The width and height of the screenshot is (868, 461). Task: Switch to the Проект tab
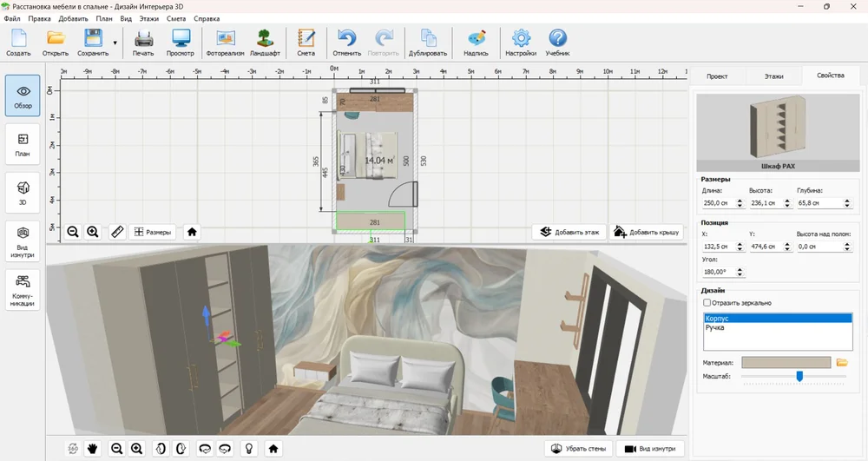717,76
